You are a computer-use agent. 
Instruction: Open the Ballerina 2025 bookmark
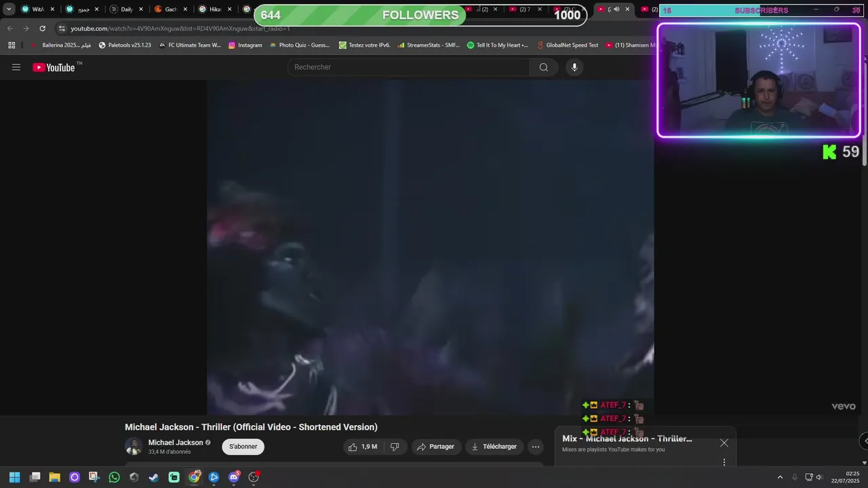click(x=60, y=45)
